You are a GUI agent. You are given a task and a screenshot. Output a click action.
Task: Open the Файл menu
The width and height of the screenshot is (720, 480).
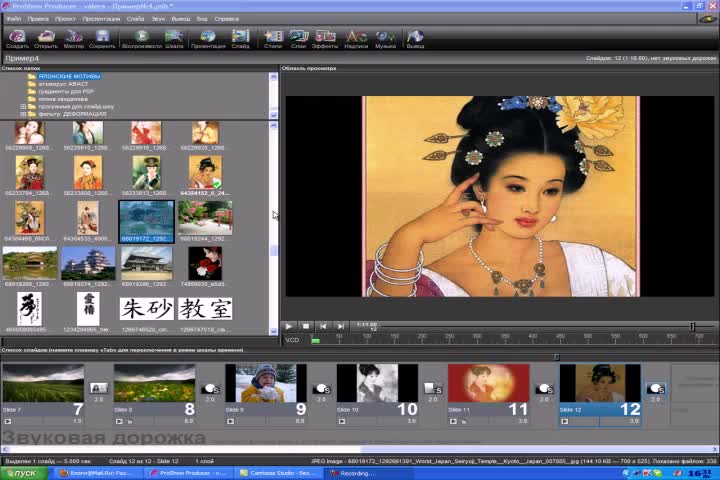[14, 19]
